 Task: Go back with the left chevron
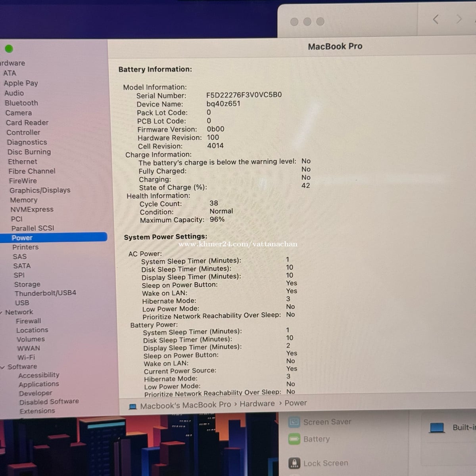tap(436, 19)
